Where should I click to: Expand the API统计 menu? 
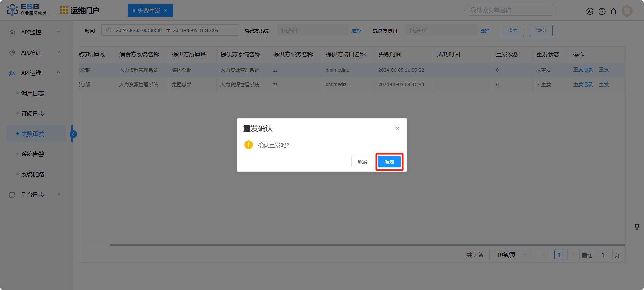[x=58, y=52]
